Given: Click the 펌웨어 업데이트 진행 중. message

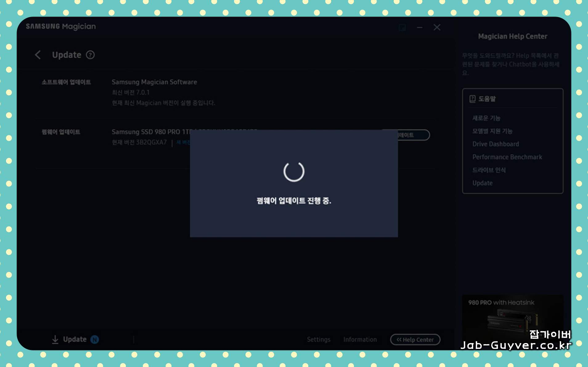Looking at the screenshot, I should [x=294, y=201].
